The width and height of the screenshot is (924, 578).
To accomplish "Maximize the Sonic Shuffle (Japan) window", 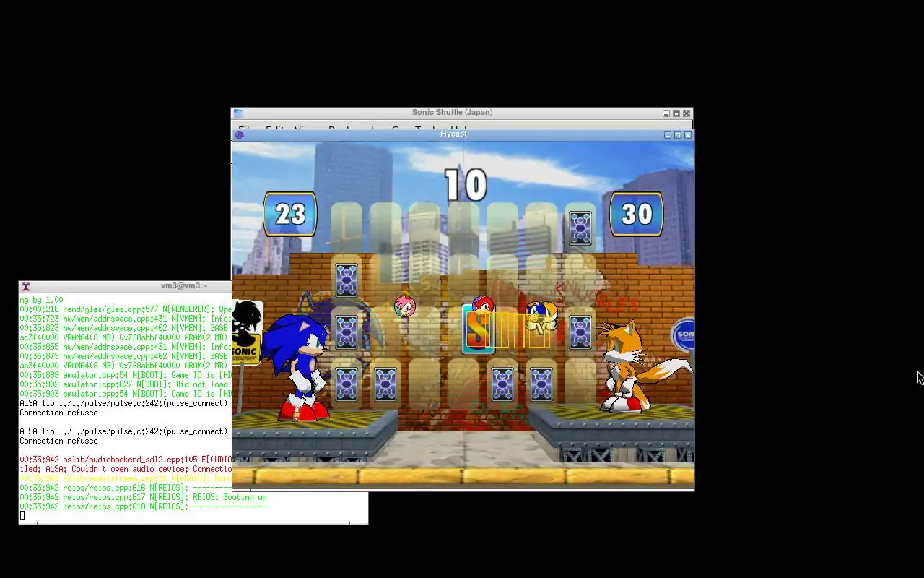I will click(x=676, y=113).
